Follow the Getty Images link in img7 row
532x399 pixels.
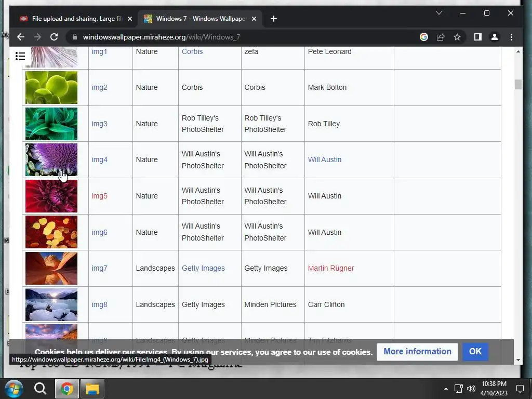tap(203, 268)
